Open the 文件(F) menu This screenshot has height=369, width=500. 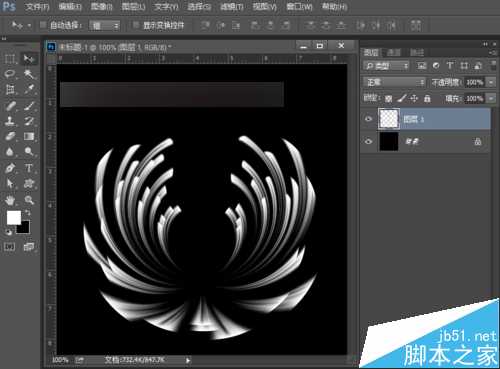pyautogui.click(x=37, y=7)
